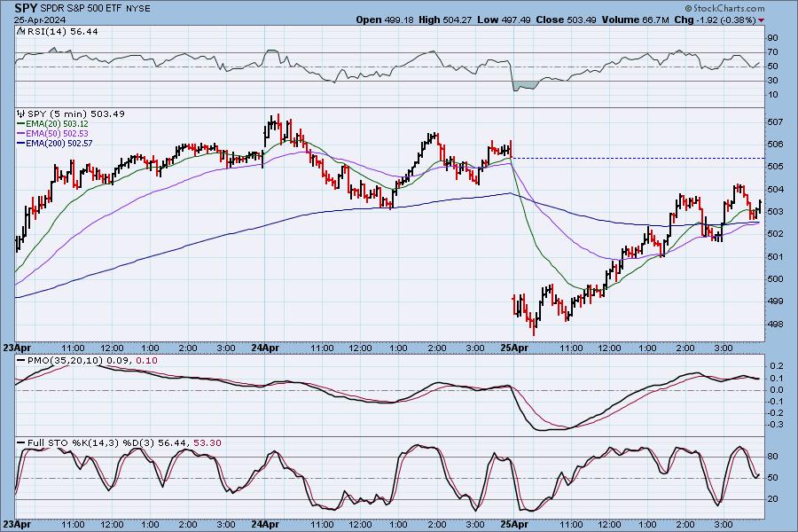
Task: Click the 506 price axis label
Action: coord(775,145)
